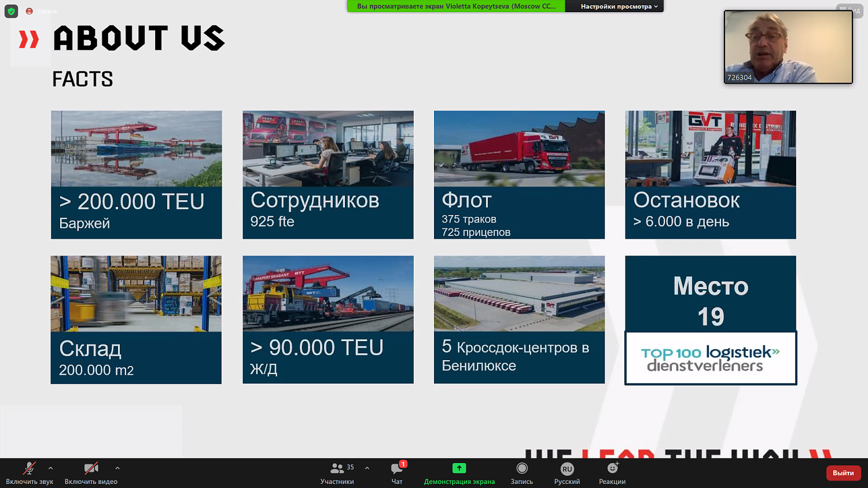Click the Вид button in the corner
The image size is (868, 488).
[x=850, y=10]
